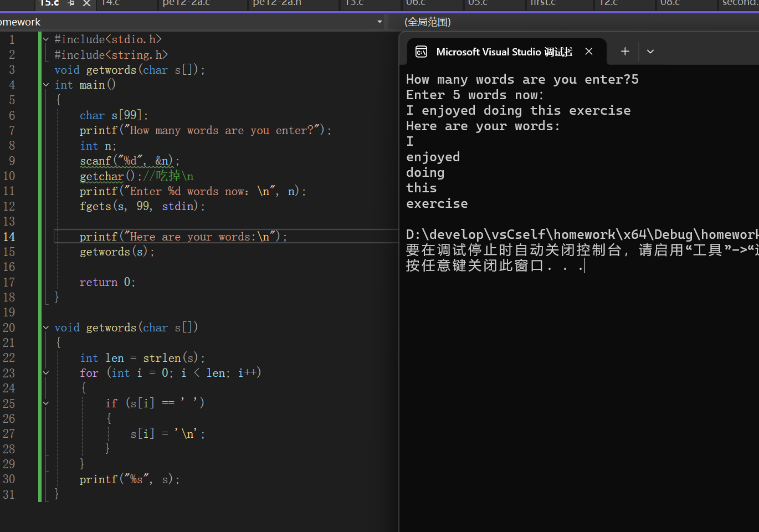Viewport: 759px width, 532px height.
Task: Click on 'char s[99];' declaration
Action: coord(114,115)
